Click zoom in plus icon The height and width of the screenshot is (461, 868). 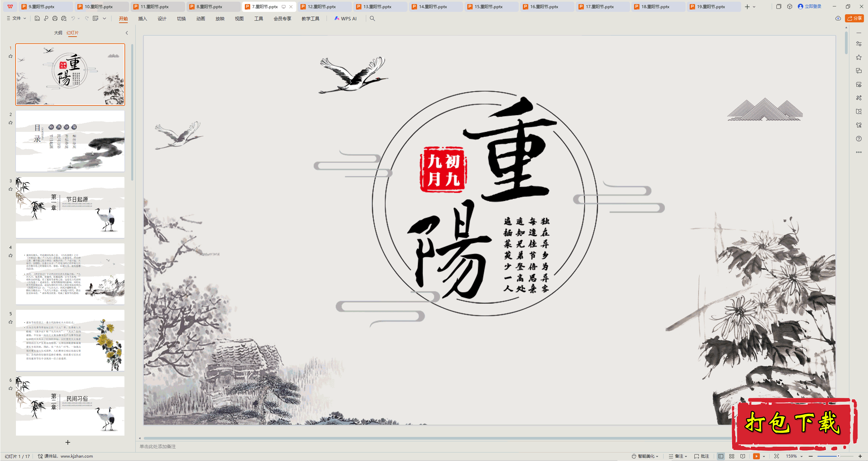[860, 456]
